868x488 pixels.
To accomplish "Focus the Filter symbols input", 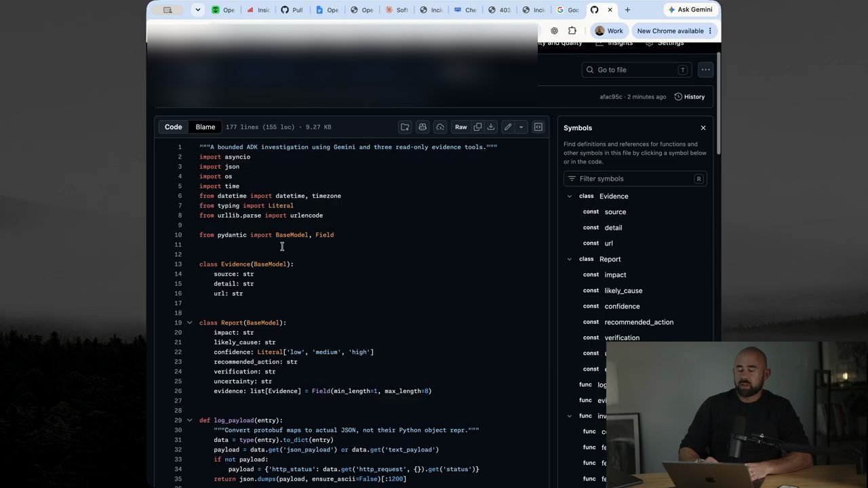I will click(635, 179).
